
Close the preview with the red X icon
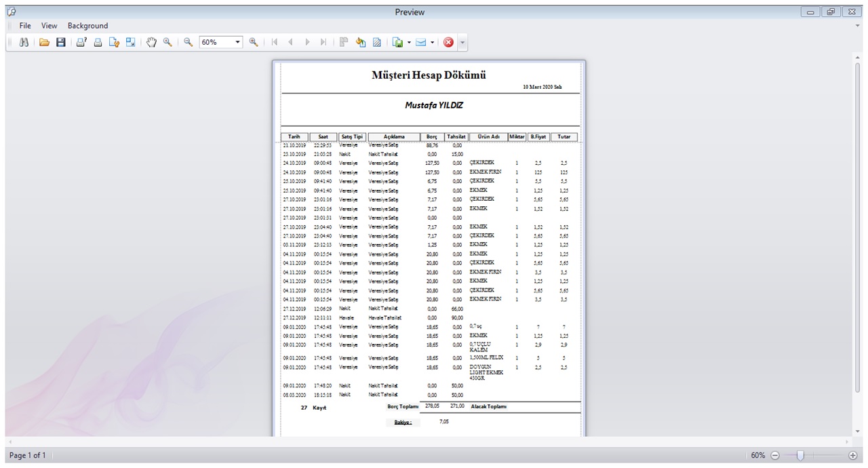tap(448, 42)
